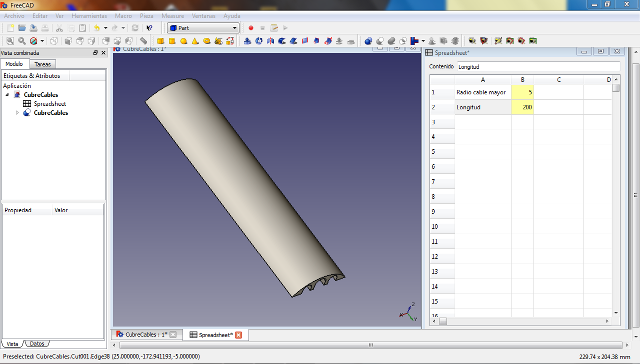Create a torus primitive
Viewport: 640px width, 364px height.
pyautogui.click(x=206, y=41)
